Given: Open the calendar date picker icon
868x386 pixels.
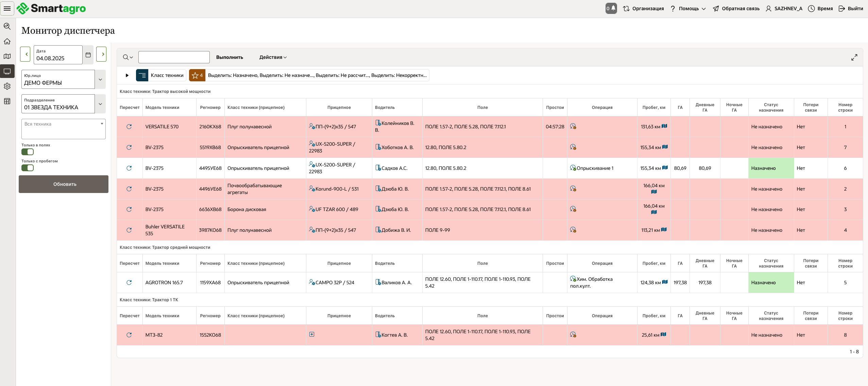Looking at the screenshot, I should coord(88,55).
